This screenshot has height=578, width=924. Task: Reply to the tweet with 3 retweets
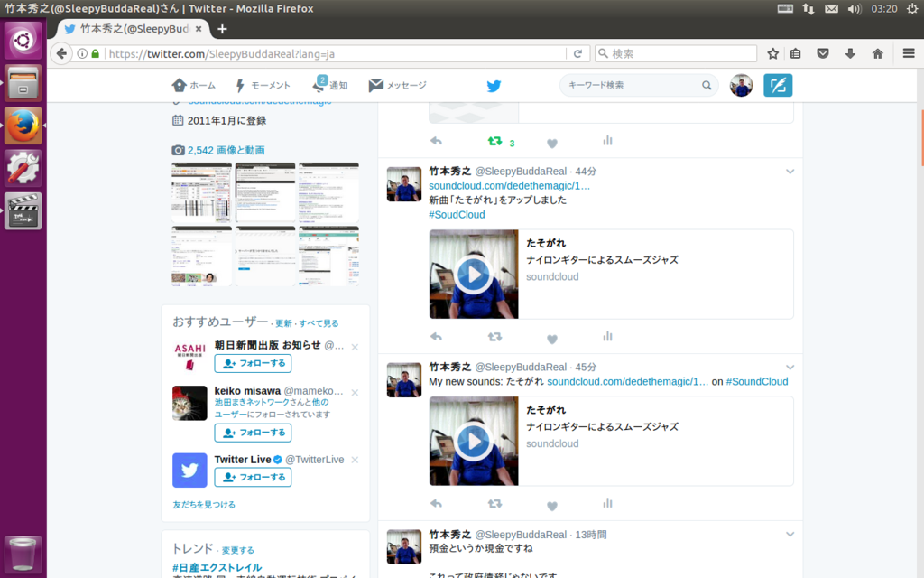click(x=436, y=141)
